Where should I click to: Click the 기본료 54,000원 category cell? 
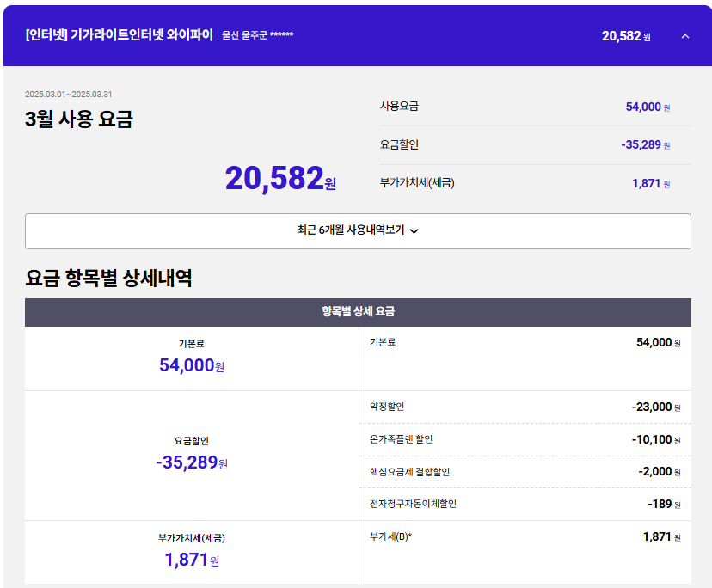pyautogui.click(x=191, y=358)
